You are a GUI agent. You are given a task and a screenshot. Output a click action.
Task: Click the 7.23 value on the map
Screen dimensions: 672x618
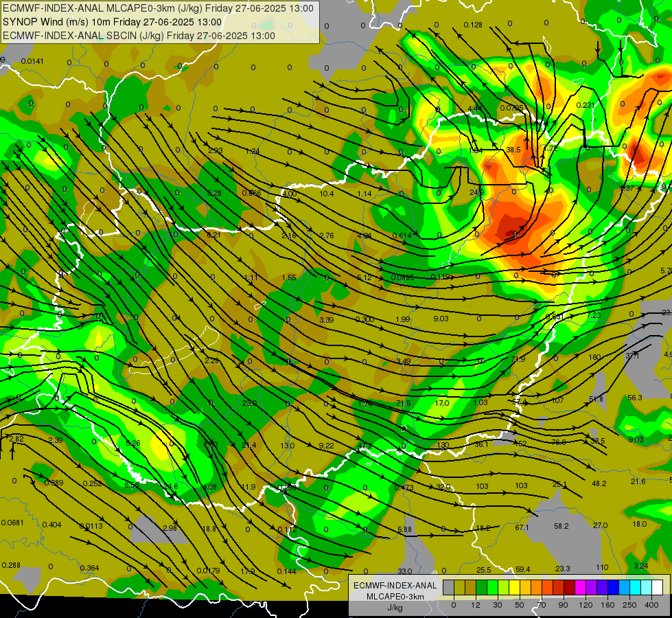(594, 315)
